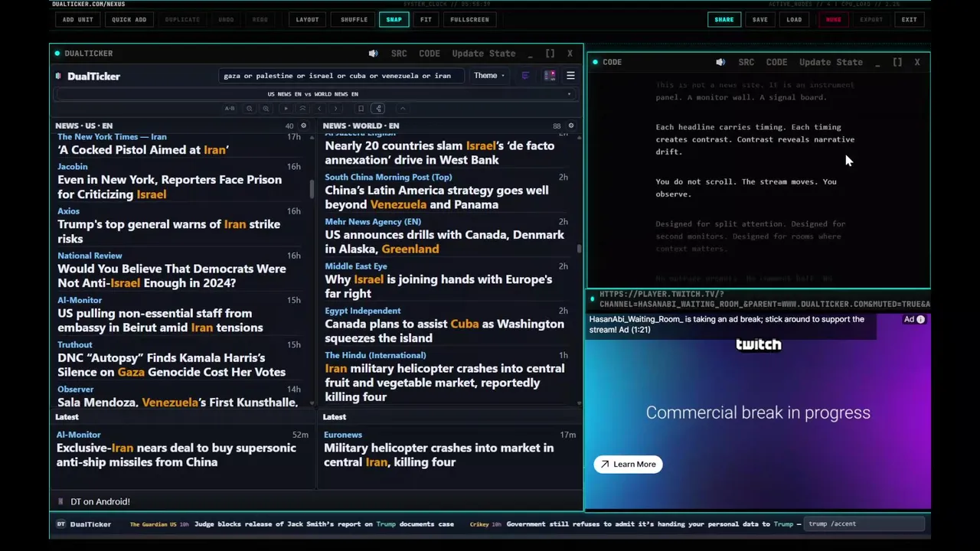Screen dimensions: 980x551
Task: Click the EXIT button
Action: (909, 19)
